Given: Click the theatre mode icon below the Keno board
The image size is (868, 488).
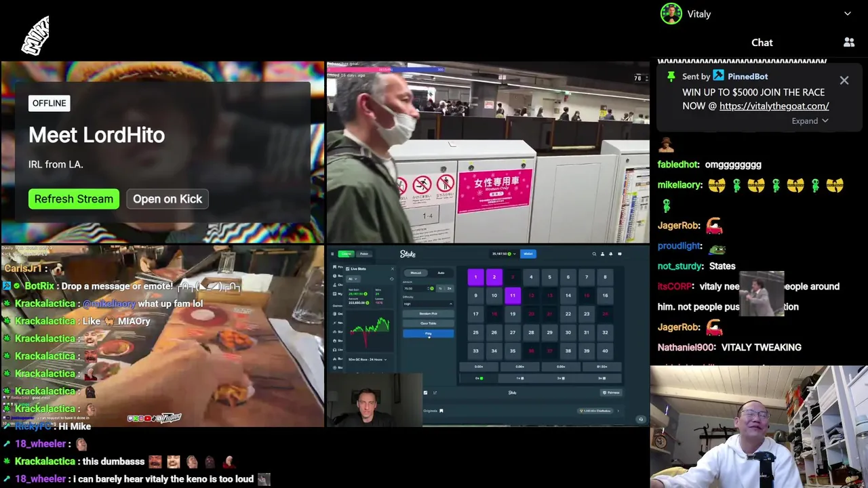Looking at the screenshot, I should (x=425, y=392).
